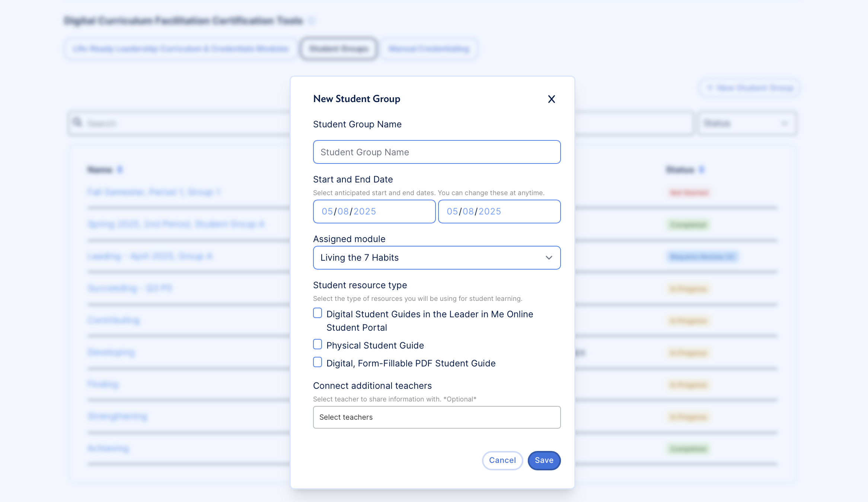Save the new student group

(544, 460)
